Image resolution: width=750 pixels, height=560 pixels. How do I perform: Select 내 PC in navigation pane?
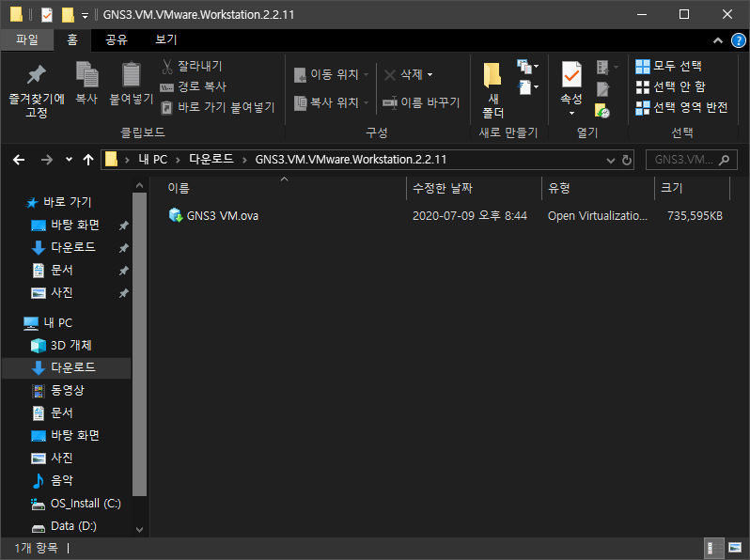tap(48, 323)
